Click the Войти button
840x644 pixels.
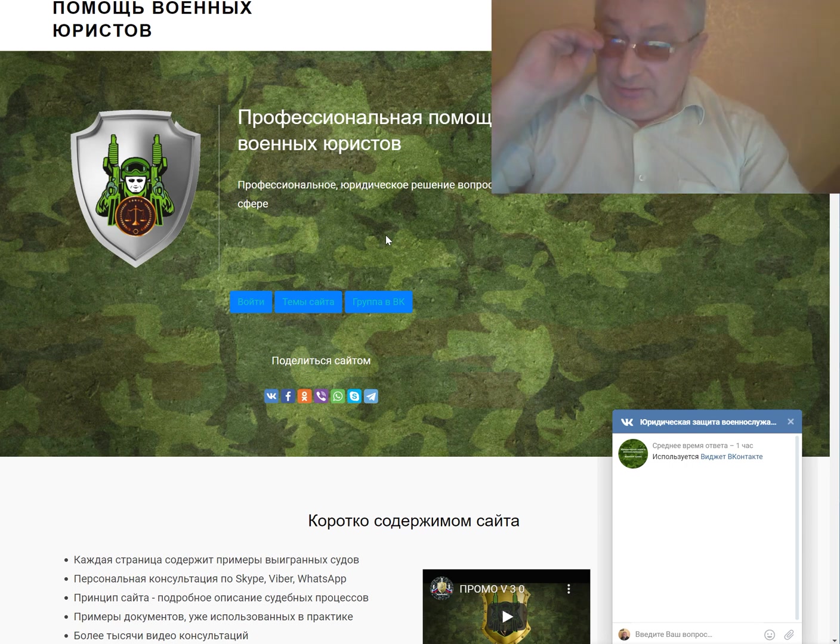click(x=251, y=302)
